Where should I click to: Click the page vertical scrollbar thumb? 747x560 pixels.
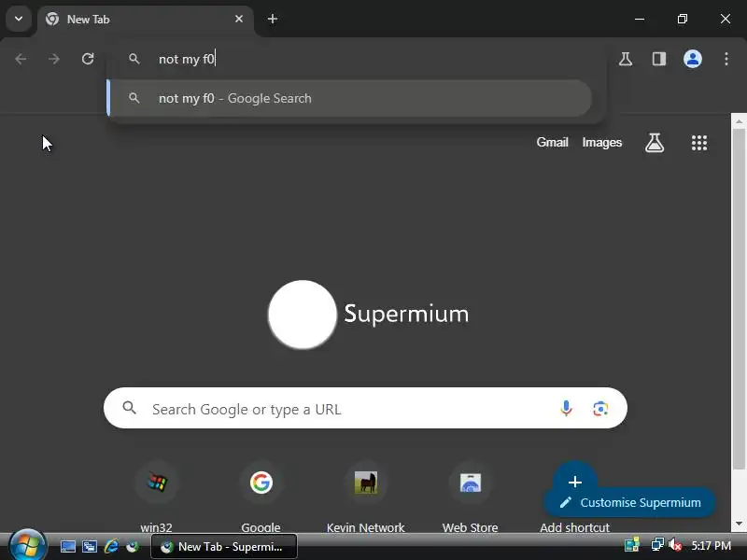[x=739, y=299]
